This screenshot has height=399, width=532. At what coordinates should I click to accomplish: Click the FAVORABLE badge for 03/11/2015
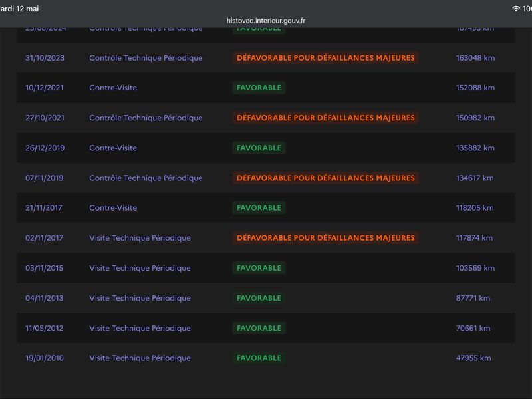click(x=259, y=268)
